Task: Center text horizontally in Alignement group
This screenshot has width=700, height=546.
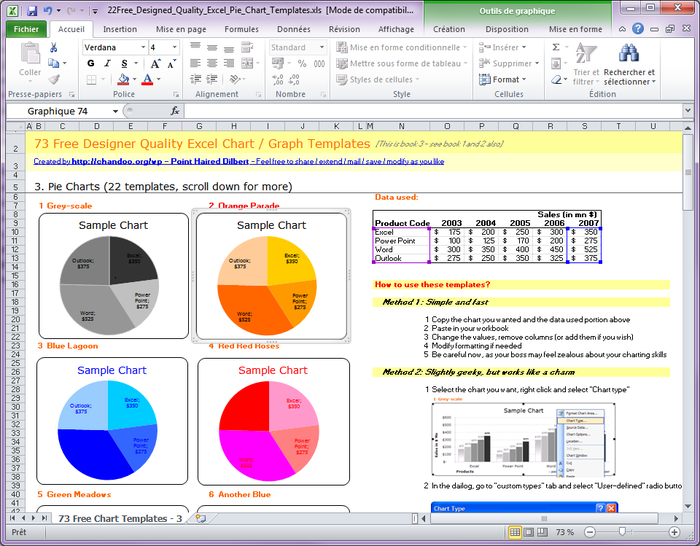Action: tap(212, 63)
